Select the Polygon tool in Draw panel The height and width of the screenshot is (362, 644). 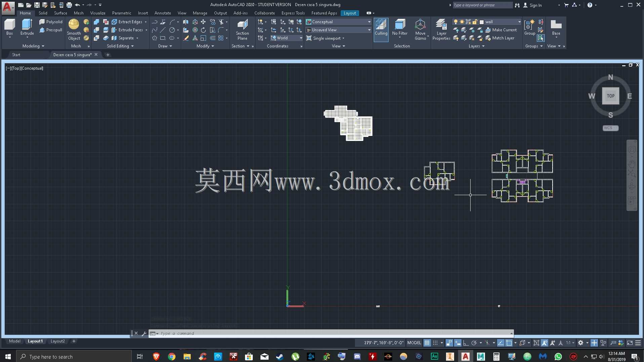[155, 38]
